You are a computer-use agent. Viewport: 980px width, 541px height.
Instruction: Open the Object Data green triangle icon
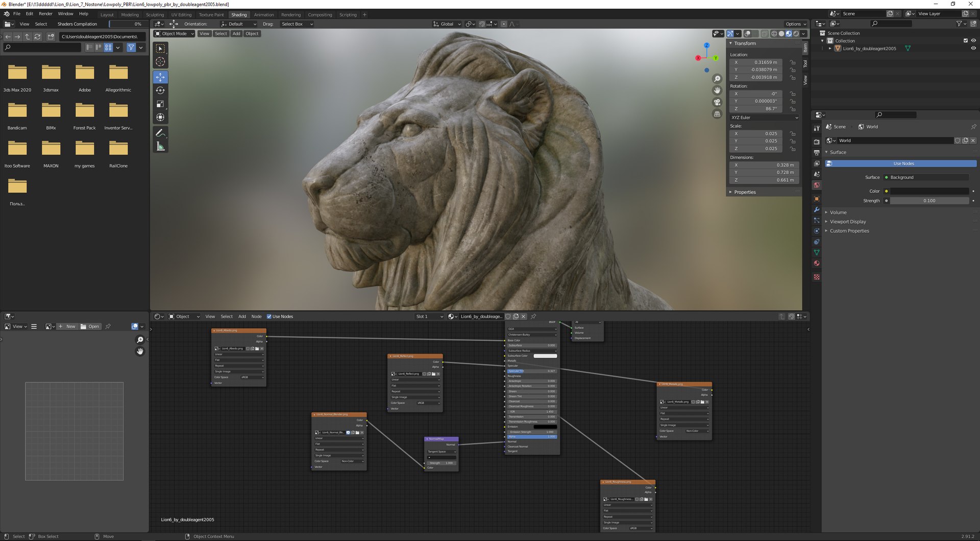[x=817, y=252]
